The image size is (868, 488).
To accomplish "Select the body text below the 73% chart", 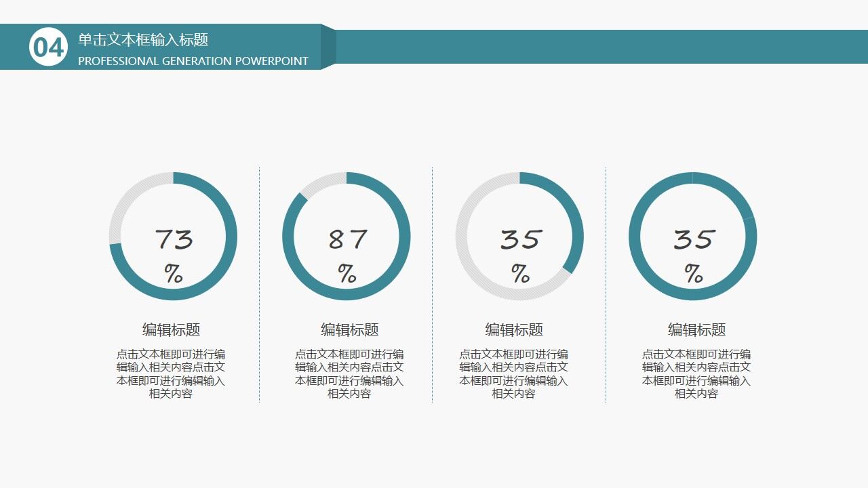I will point(174,375).
